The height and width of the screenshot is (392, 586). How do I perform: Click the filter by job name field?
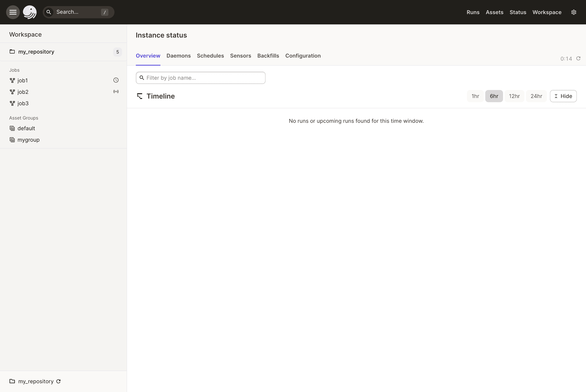(x=200, y=78)
